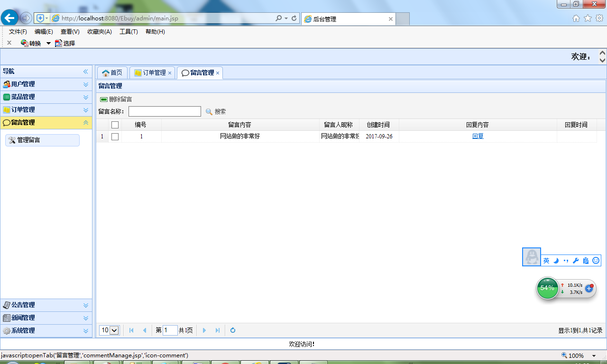Open the 帮助(H) menu
Screen dimensions: 607x364
[x=155, y=32]
